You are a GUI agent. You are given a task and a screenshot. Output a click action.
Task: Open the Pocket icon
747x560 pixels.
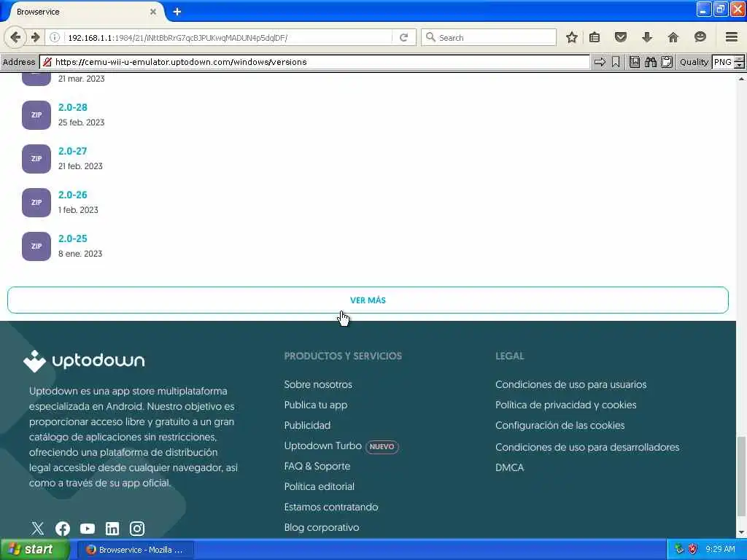click(x=620, y=37)
